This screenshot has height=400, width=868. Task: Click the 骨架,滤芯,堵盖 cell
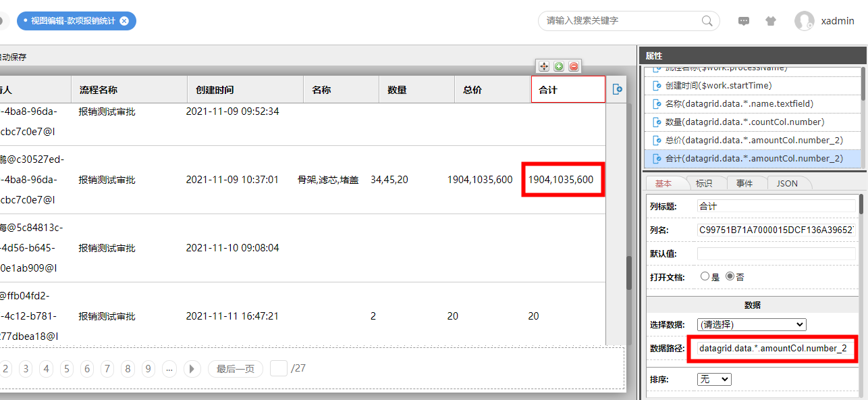pyautogui.click(x=328, y=180)
